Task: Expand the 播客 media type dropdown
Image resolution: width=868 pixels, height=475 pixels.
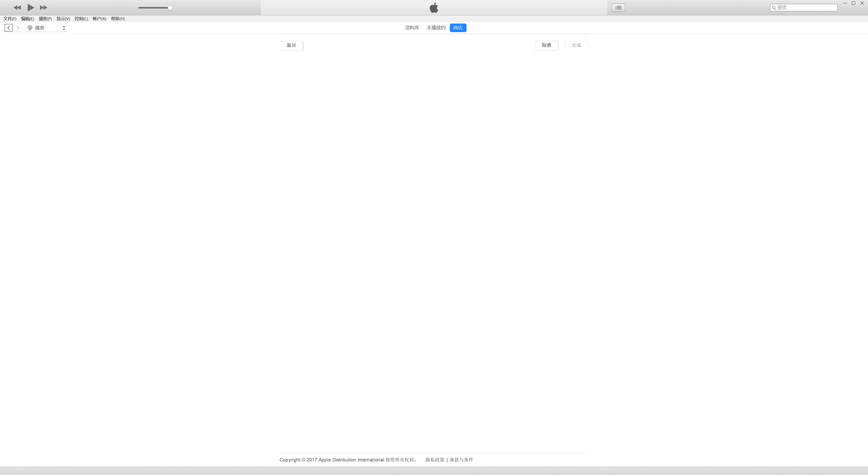Action: [x=64, y=28]
